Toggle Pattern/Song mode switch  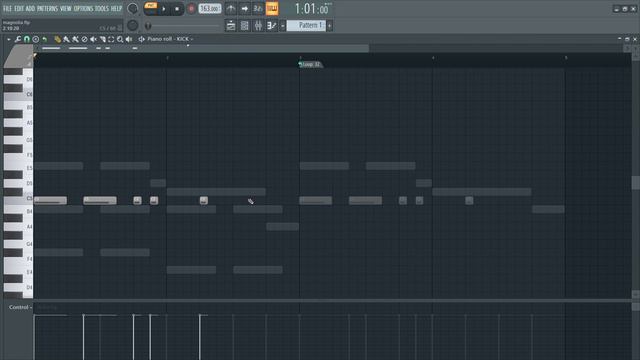tap(151, 9)
